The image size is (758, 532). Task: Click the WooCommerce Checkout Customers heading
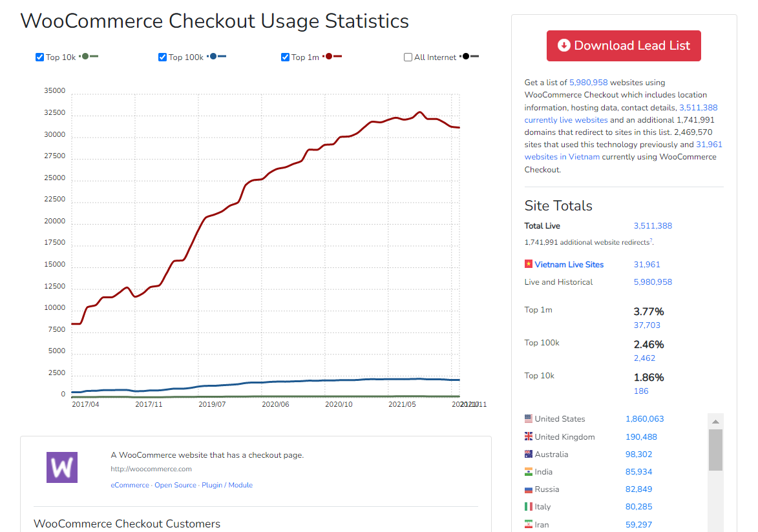coord(127,524)
